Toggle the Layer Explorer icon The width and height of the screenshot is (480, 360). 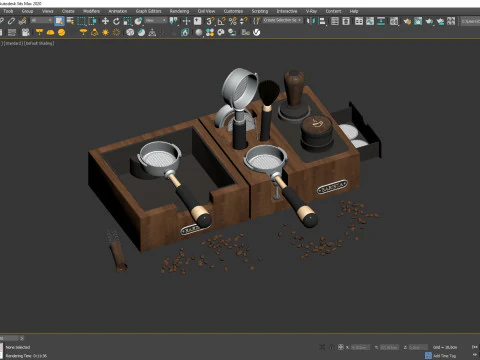point(346,21)
